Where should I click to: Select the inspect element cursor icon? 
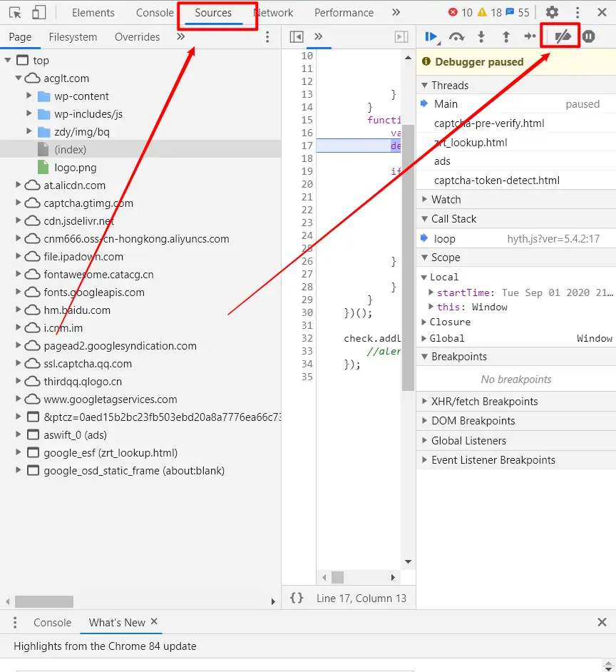pos(15,12)
